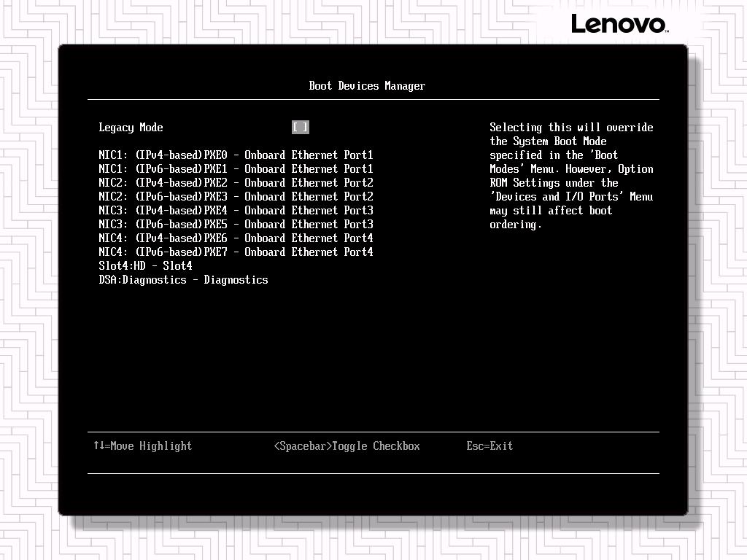Click the Legacy Mode help text
The height and width of the screenshot is (560, 747).
tap(571, 176)
